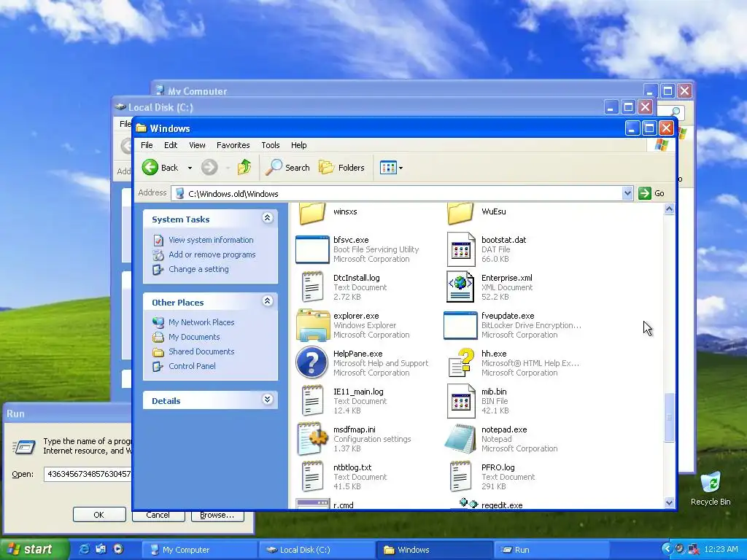
Task: Click Change a setting link
Action: pos(198,269)
